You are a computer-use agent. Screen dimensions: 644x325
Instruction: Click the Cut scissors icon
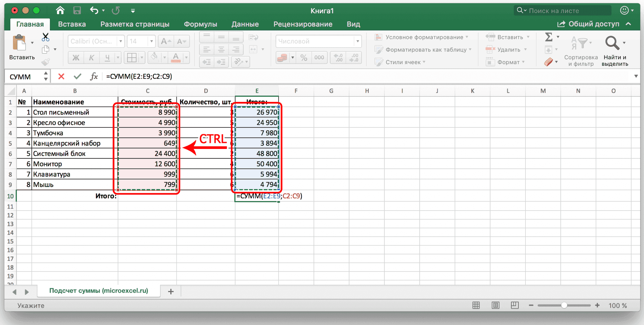pos(45,37)
